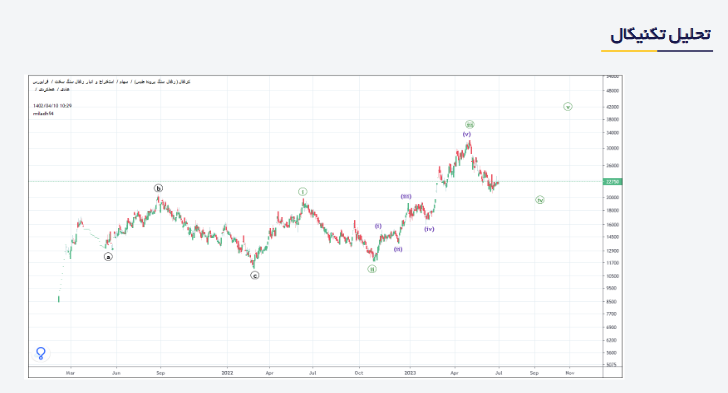Select the black circled wave label b
728x393 pixels.
pyautogui.click(x=158, y=188)
